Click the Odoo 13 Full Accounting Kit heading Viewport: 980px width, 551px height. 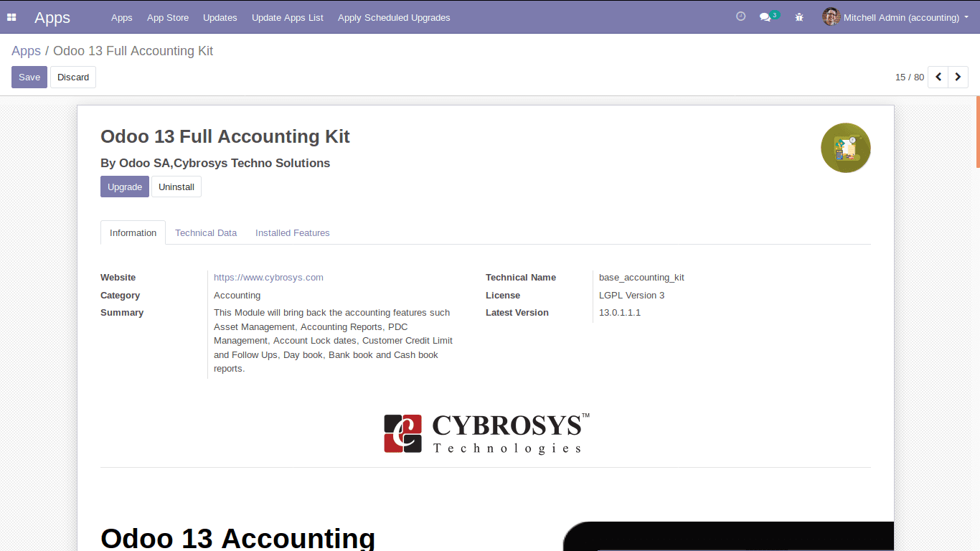pos(225,136)
